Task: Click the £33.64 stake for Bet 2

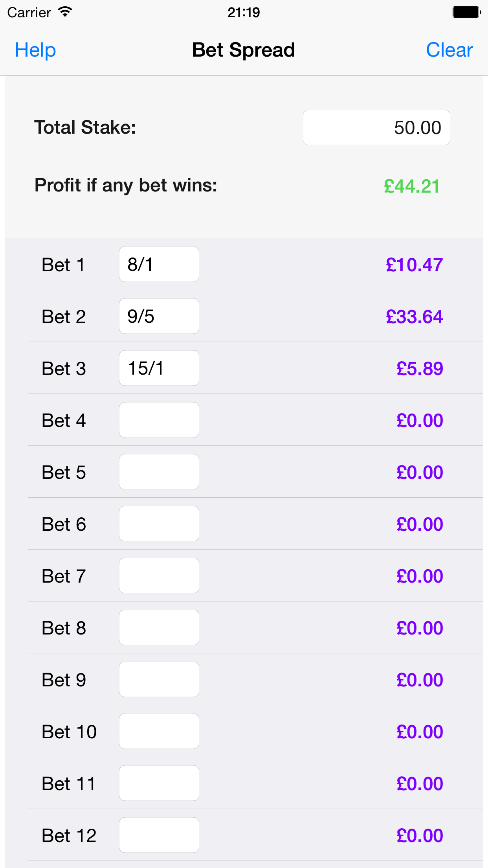Action: [x=413, y=316]
